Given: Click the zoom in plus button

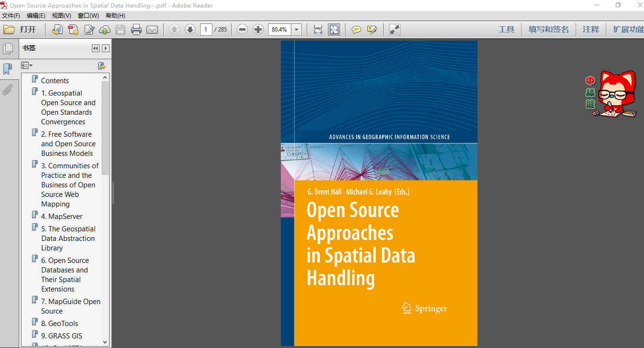Looking at the screenshot, I should tap(258, 30).
